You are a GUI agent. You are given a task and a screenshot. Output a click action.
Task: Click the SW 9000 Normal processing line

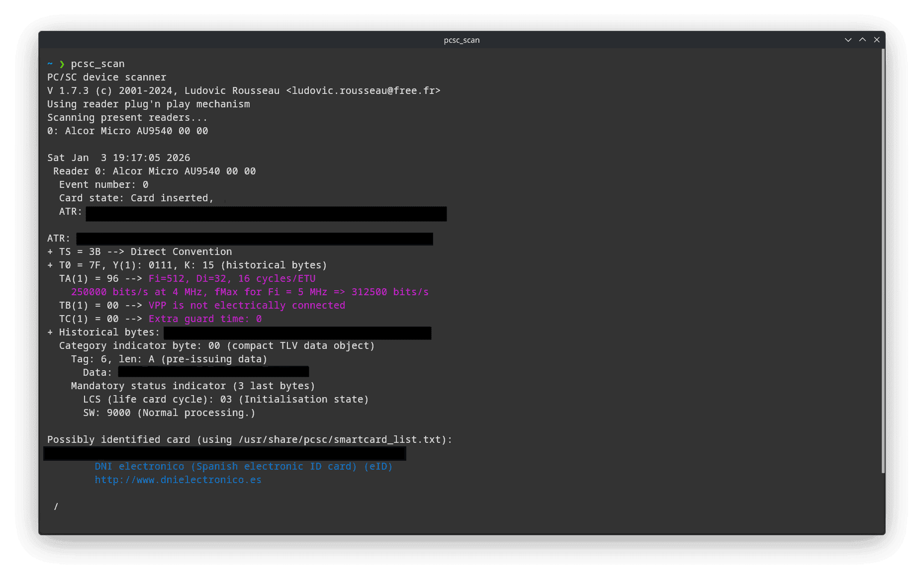pyautogui.click(x=169, y=413)
